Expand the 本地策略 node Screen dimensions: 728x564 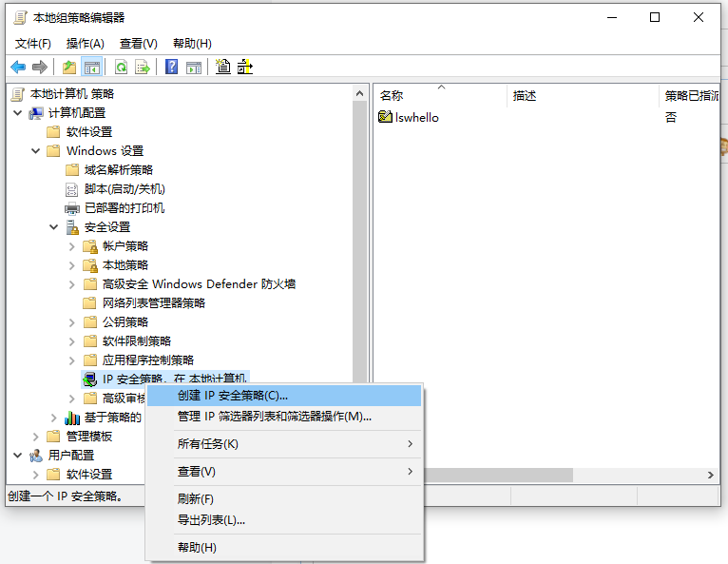[72, 265]
